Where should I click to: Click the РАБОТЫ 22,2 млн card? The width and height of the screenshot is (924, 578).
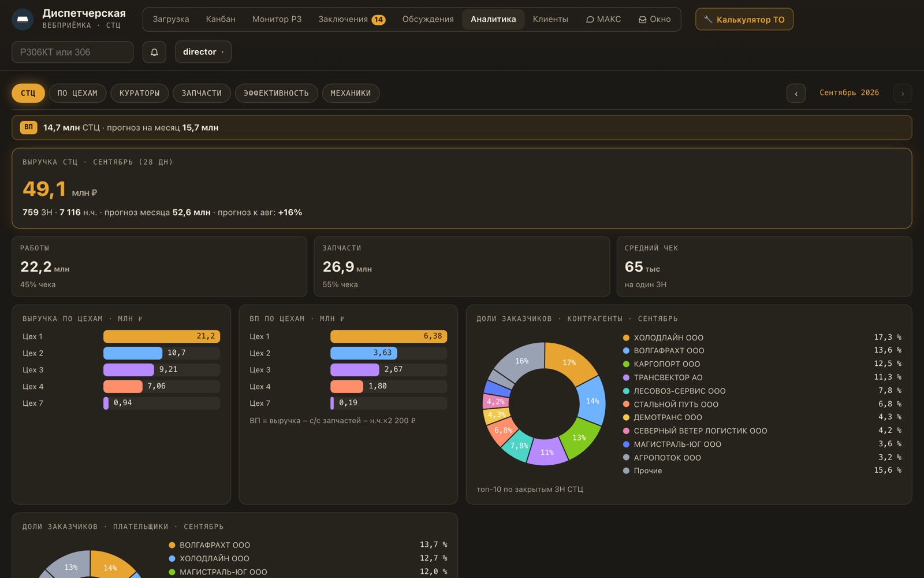pos(159,266)
